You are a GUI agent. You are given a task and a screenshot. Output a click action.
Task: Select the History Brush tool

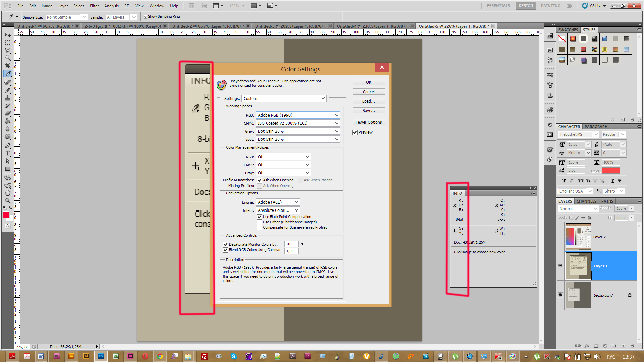(x=8, y=106)
